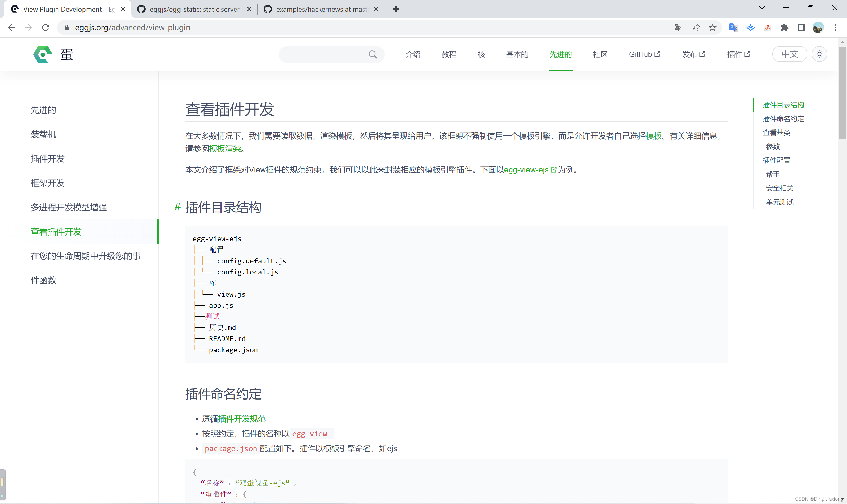Open the 插件 external nav link
847x504 pixels.
point(738,54)
